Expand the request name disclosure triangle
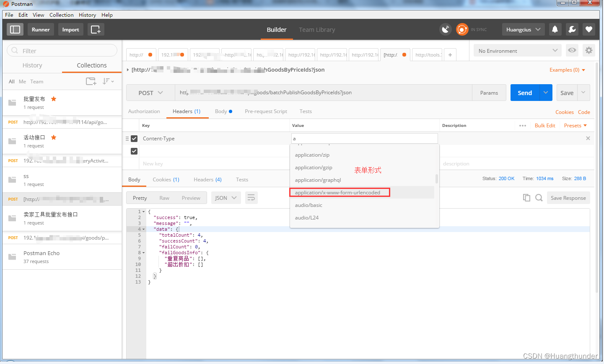Viewport: 604px width, 364px height. pos(128,70)
